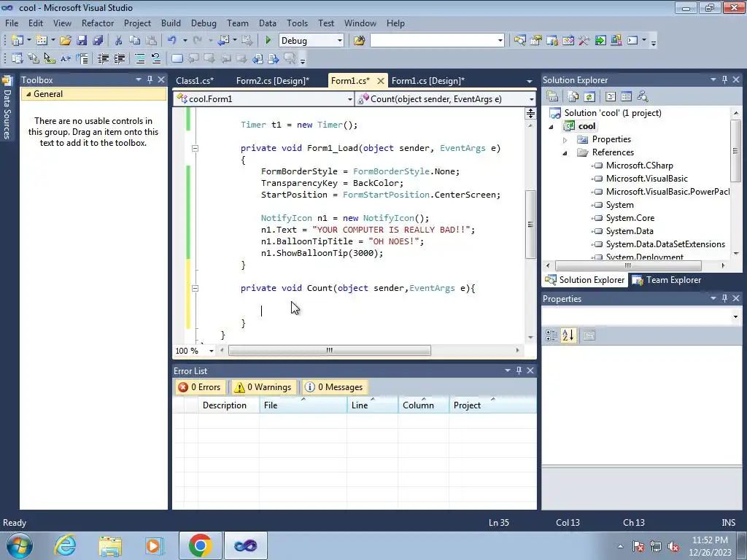Viewport: 747px width, 560px height.
Task: Sort properties alphabetically
Action: point(568,335)
